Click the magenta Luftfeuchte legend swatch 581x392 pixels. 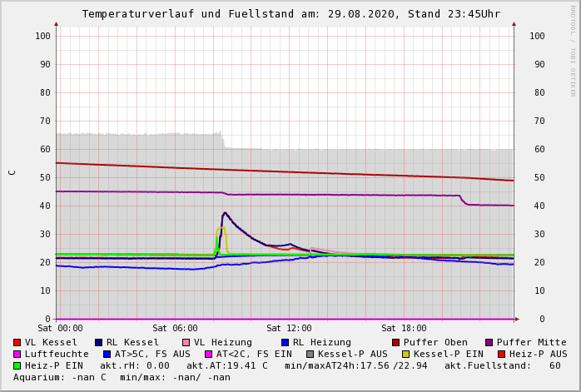[x=17, y=354]
